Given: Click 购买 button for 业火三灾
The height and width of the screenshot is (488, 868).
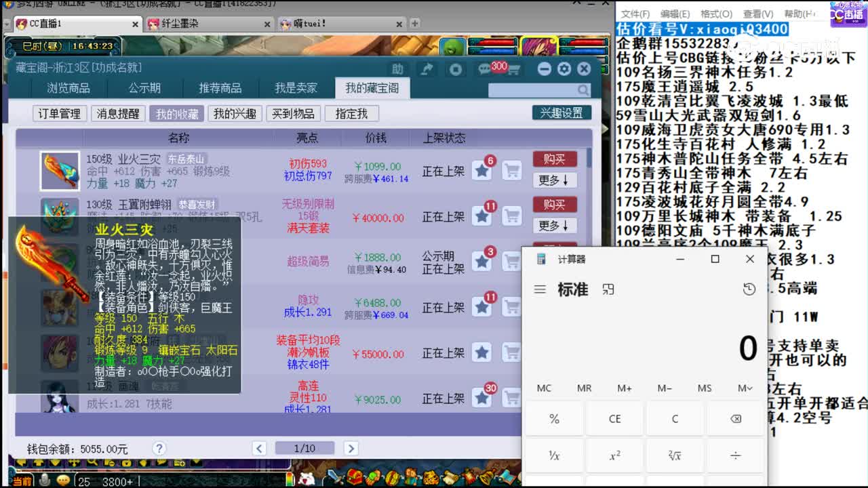Looking at the screenshot, I should [x=555, y=159].
